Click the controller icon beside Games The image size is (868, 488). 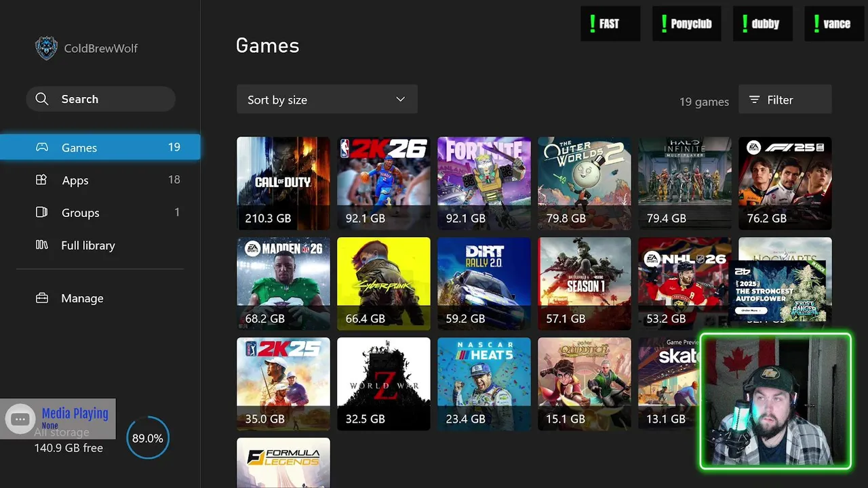pos(42,147)
